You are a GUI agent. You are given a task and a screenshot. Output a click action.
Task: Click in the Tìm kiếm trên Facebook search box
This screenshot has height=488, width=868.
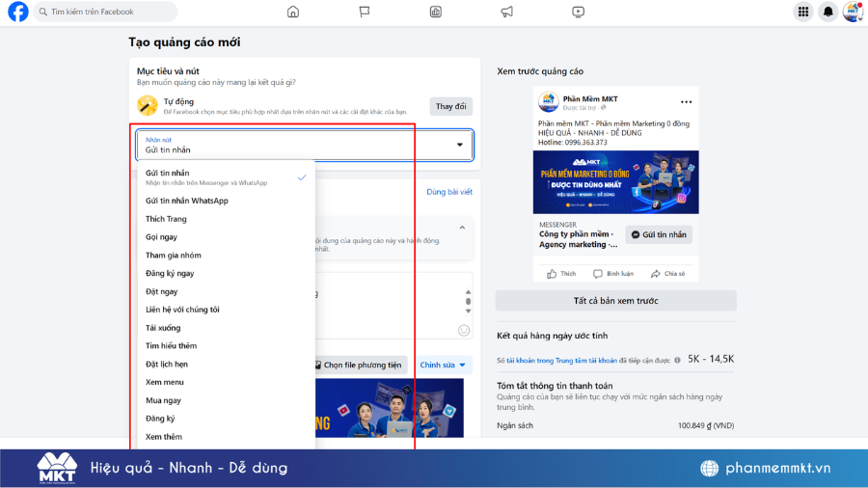click(106, 12)
